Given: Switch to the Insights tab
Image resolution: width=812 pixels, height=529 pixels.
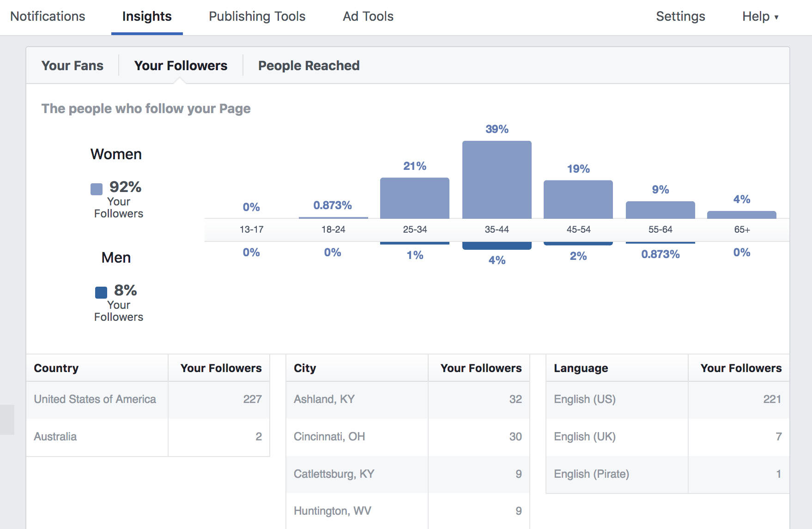Looking at the screenshot, I should (147, 17).
